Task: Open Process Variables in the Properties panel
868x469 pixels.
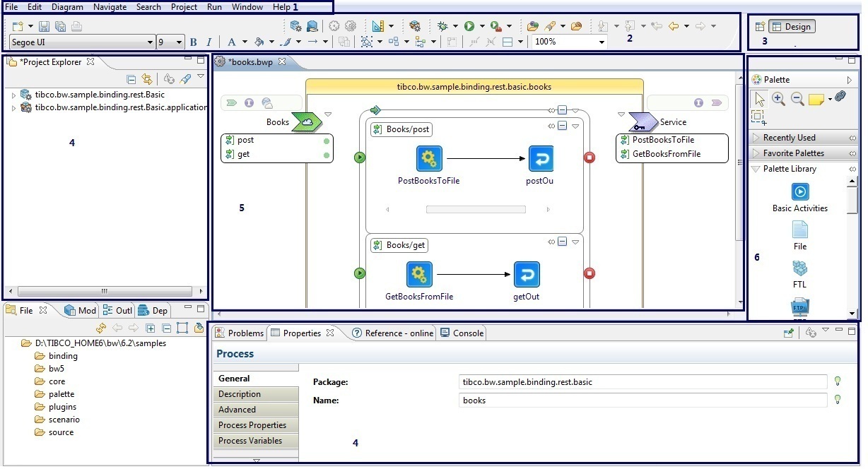Action: click(x=254, y=441)
